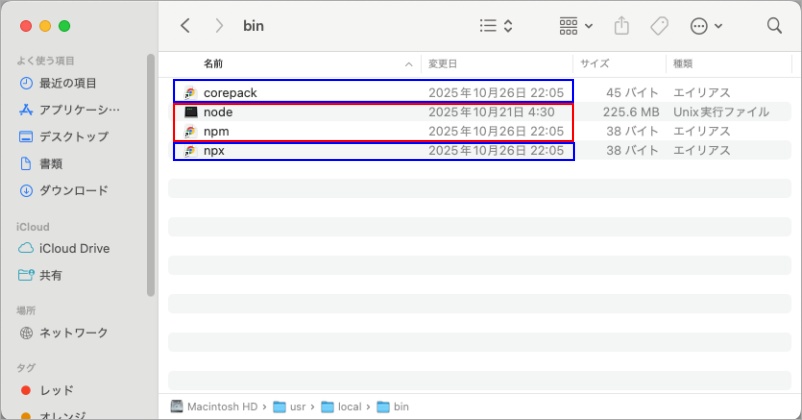Go back with the left chevron
The image size is (802, 420).
tap(185, 26)
